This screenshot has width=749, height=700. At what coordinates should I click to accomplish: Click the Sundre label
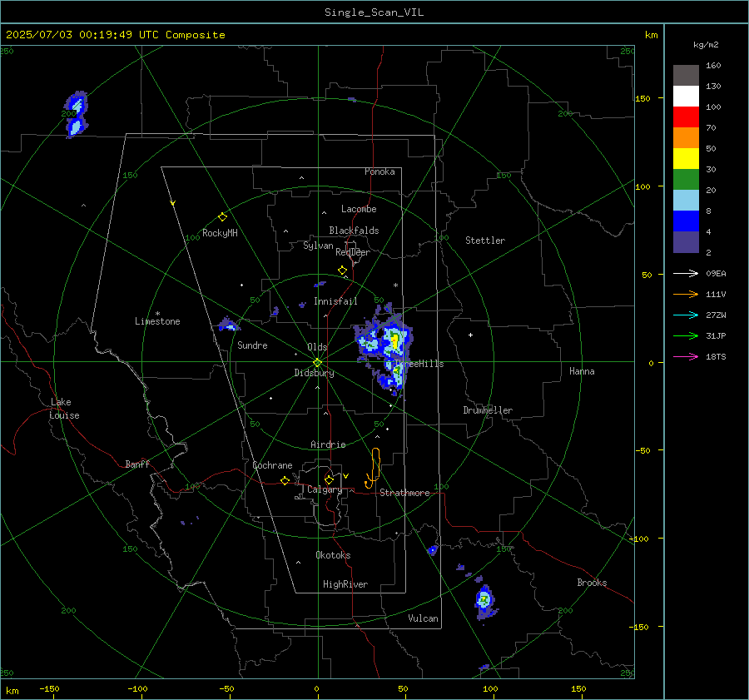point(252,345)
